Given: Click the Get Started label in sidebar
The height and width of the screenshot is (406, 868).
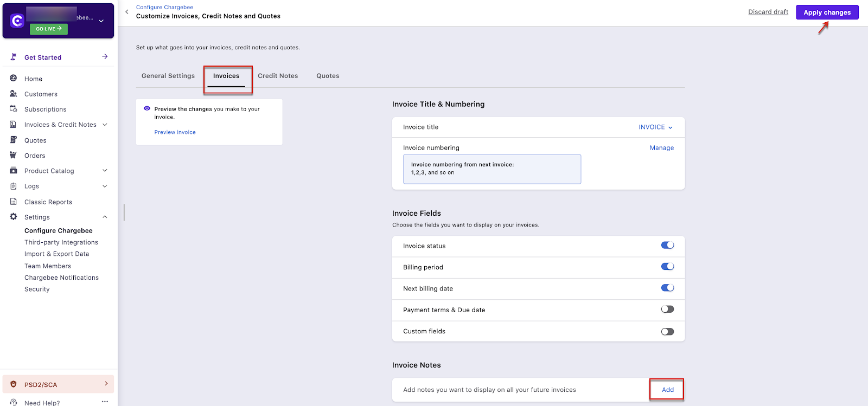Looking at the screenshot, I should point(43,57).
